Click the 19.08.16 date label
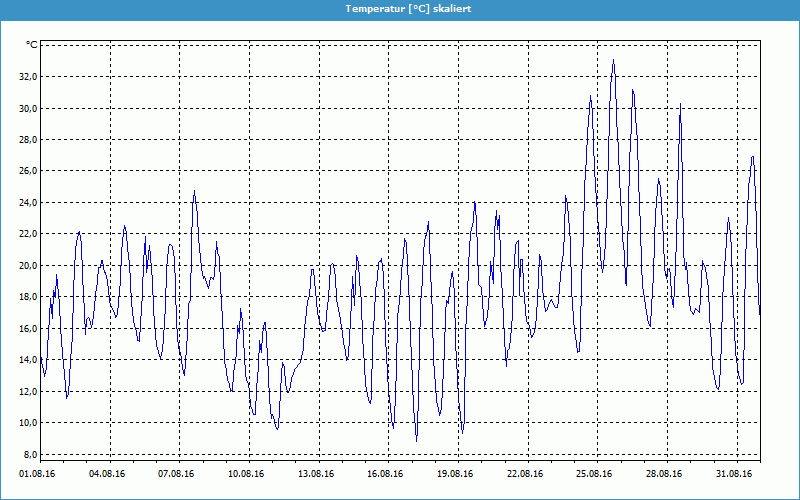 [455, 474]
